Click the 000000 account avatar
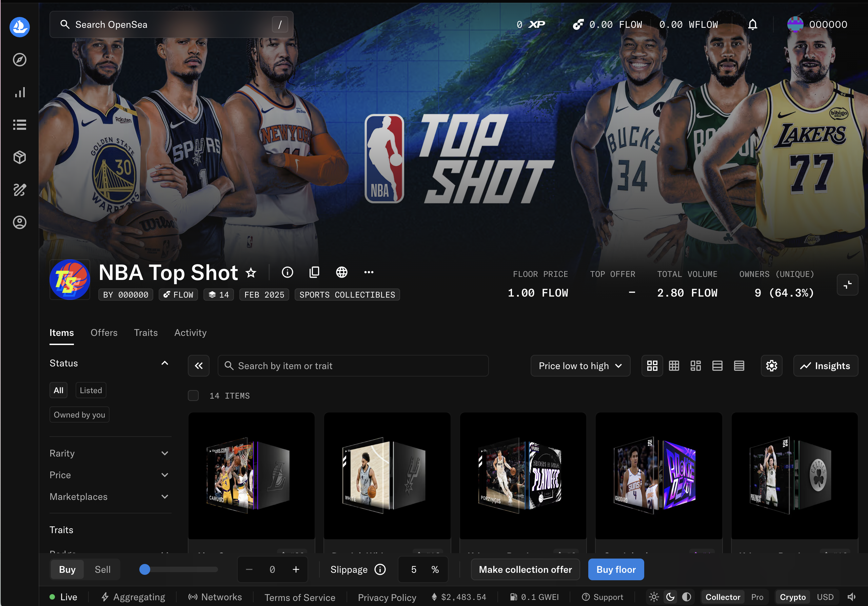The image size is (868, 606). click(x=795, y=24)
